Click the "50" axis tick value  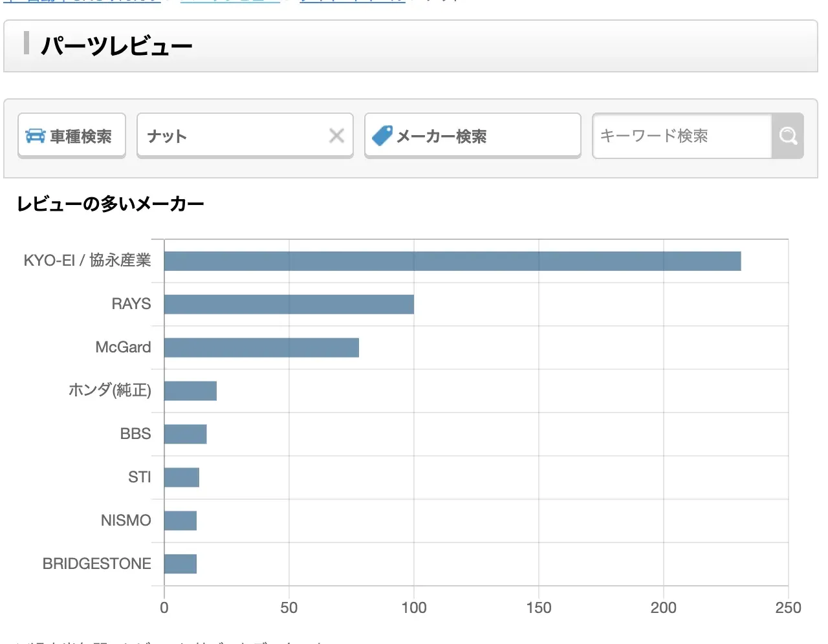(x=289, y=608)
